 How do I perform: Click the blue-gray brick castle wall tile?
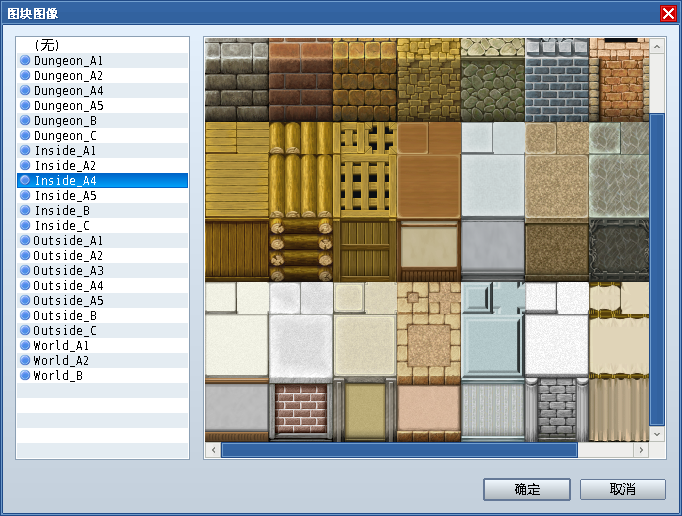[557, 80]
